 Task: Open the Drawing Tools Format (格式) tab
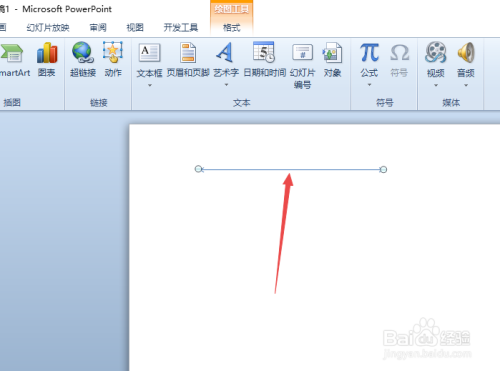(232, 28)
